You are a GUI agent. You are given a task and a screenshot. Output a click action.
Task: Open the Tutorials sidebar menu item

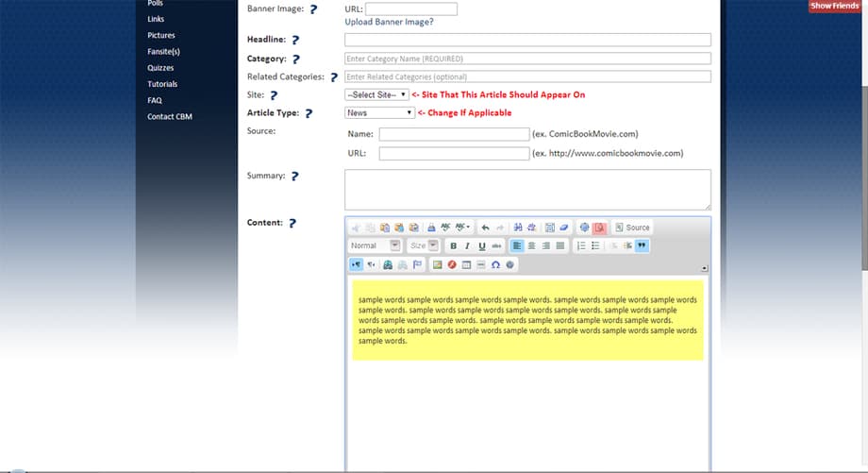[x=162, y=84]
